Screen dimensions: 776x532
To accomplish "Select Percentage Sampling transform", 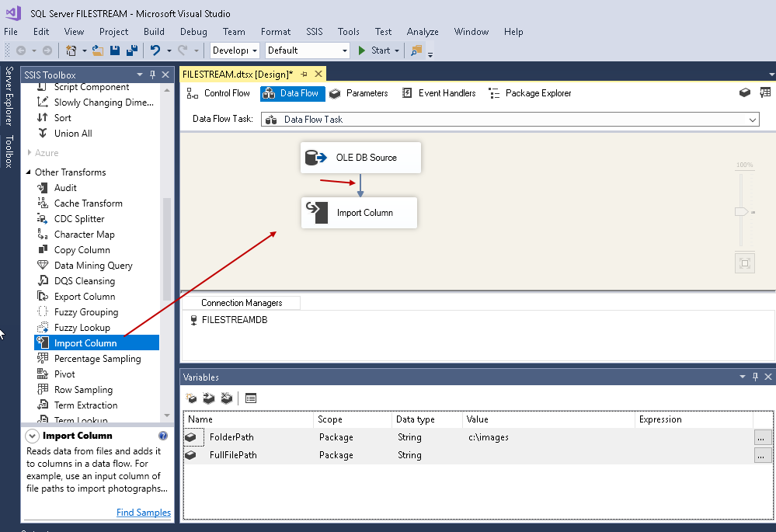I will [98, 359].
